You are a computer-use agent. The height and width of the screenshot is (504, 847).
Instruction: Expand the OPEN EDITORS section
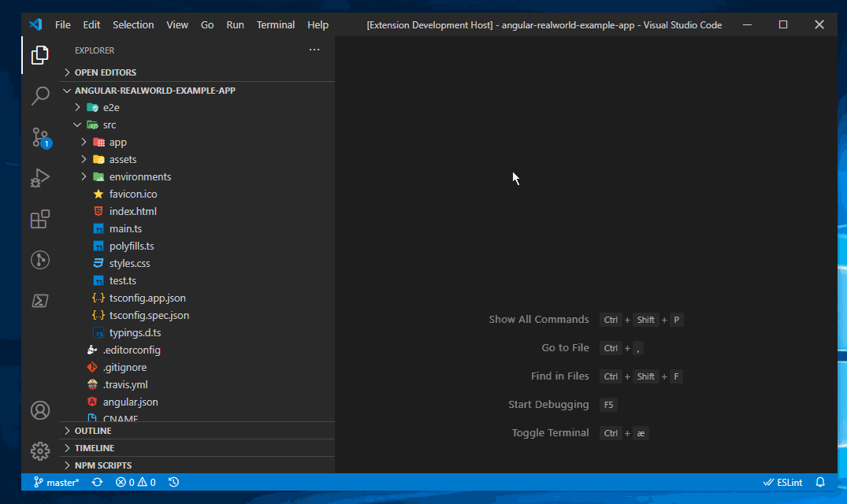[197, 72]
